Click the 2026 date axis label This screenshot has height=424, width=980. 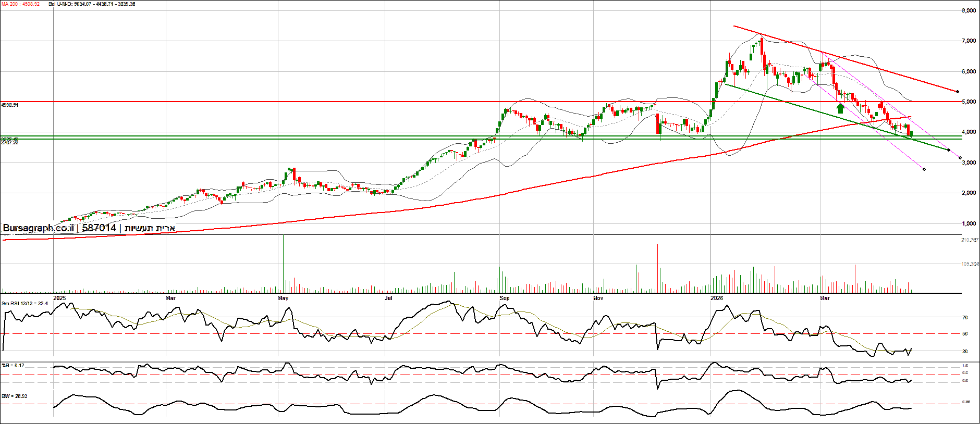[x=717, y=298]
